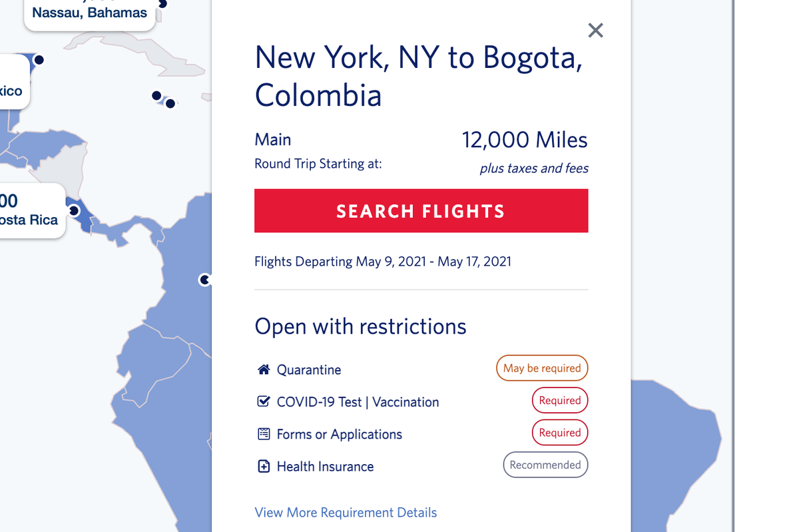799x532 pixels.
Task: Select the 'Nassau, Bahamas' destination label
Action: [x=89, y=11]
